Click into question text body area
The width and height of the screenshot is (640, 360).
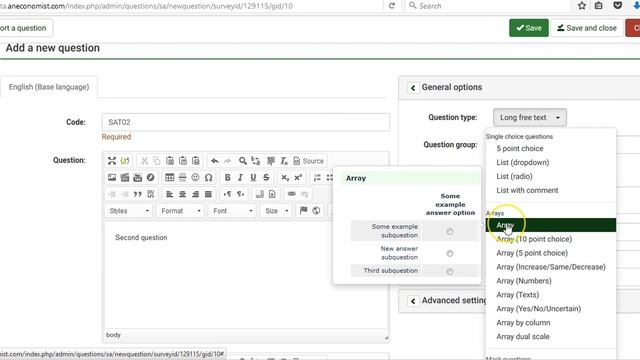pos(246,276)
